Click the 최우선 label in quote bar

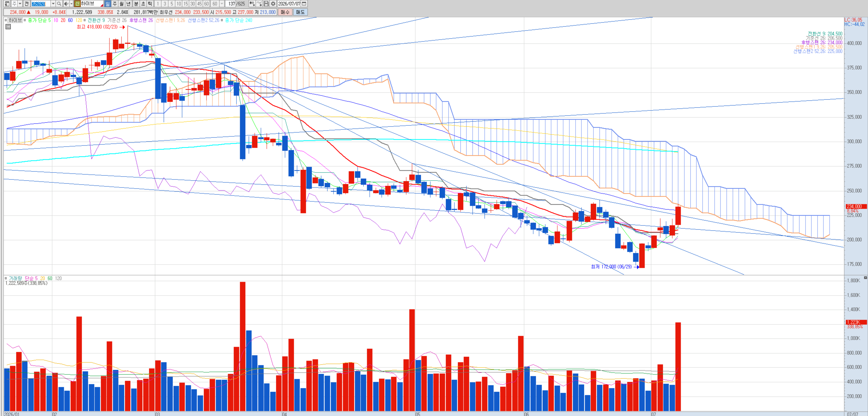click(166, 12)
